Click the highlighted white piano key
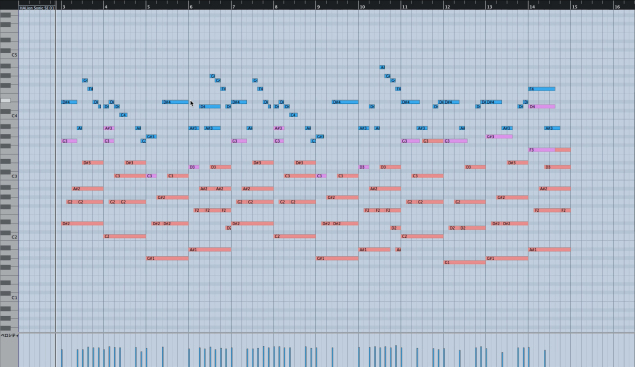This screenshot has width=635, height=367. (x=6, y=100)
